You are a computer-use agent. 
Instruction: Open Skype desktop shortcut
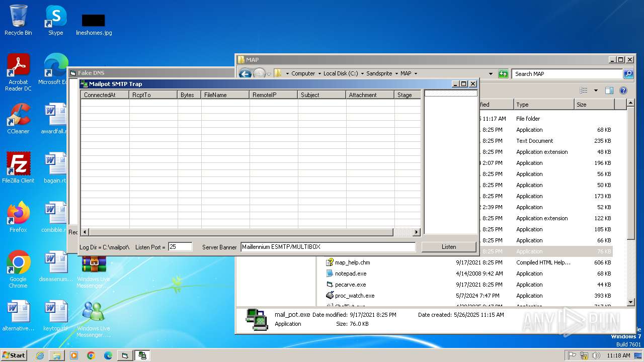pyautogui.click(x=55, y=20)
